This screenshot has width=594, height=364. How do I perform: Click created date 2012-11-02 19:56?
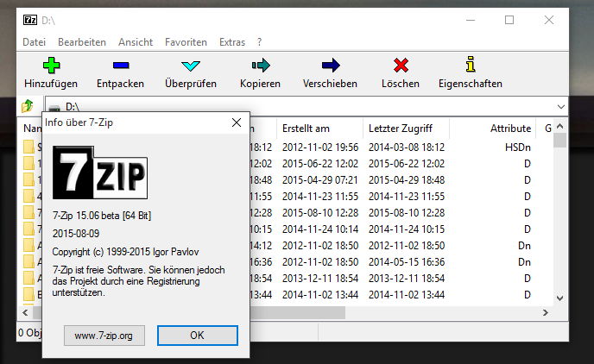[x=320, y=147]
